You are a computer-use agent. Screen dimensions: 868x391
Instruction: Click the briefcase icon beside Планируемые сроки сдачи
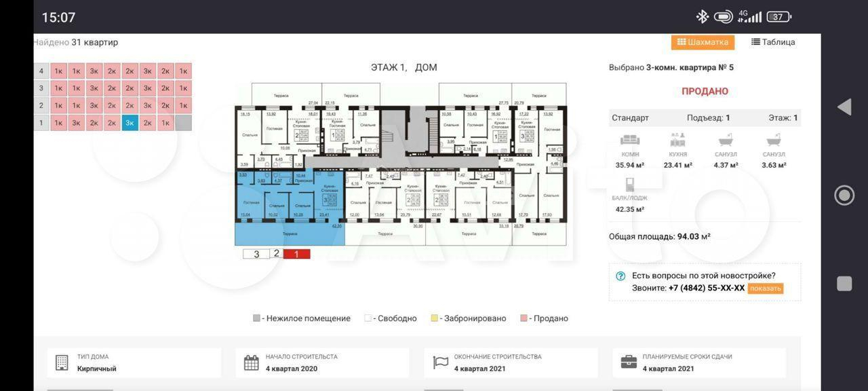click(629, 362)
